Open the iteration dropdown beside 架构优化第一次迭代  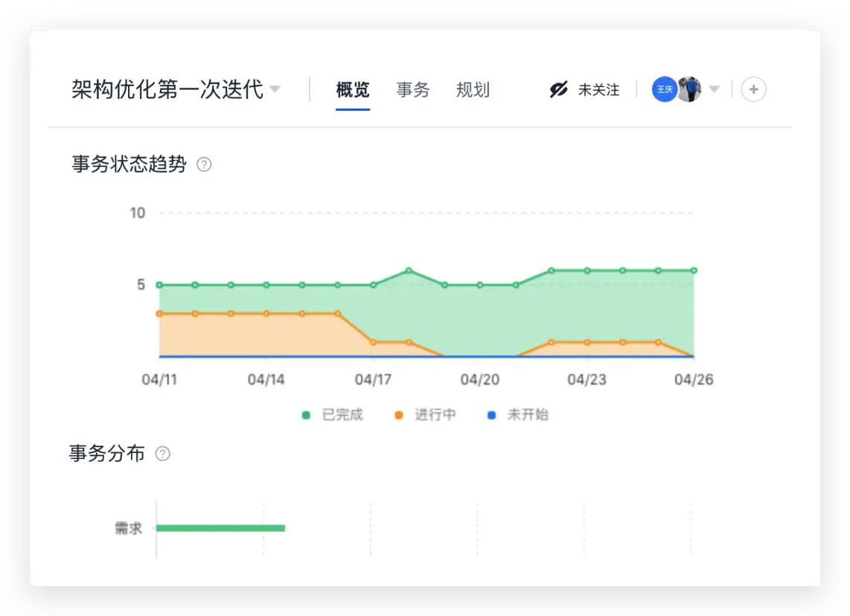tap(275, 89)
